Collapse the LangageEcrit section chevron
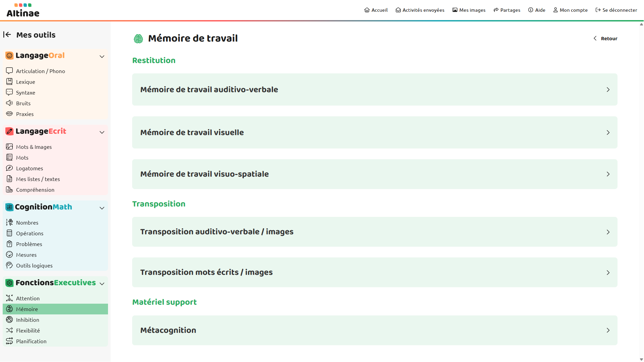This screenshot has width=644, height=362. (x=102, y=132)
